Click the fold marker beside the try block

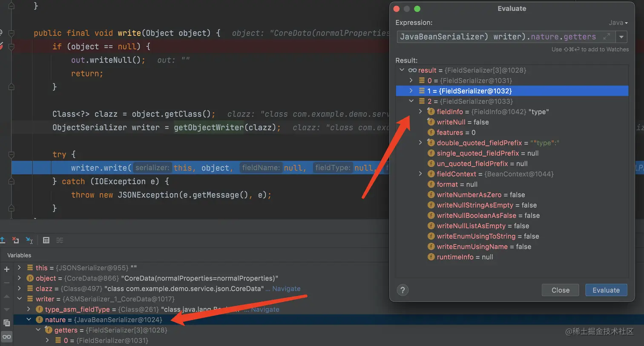(x=11, y=154)
